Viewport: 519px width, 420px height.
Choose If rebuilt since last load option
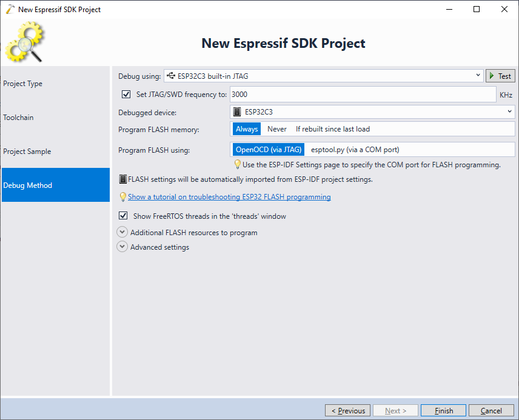click(x=333, y=129)
